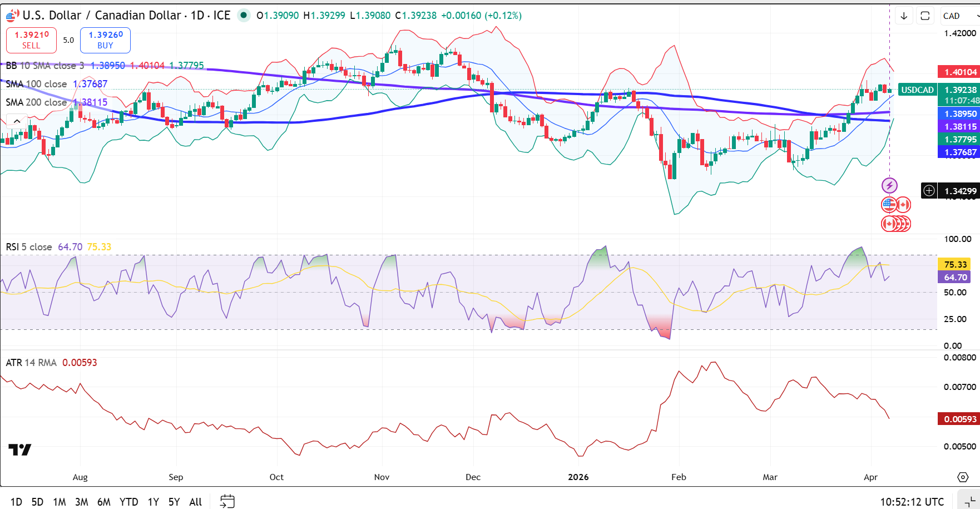Switch to the 5Y time range
This screenshot has height=509, width=980.
174,502
